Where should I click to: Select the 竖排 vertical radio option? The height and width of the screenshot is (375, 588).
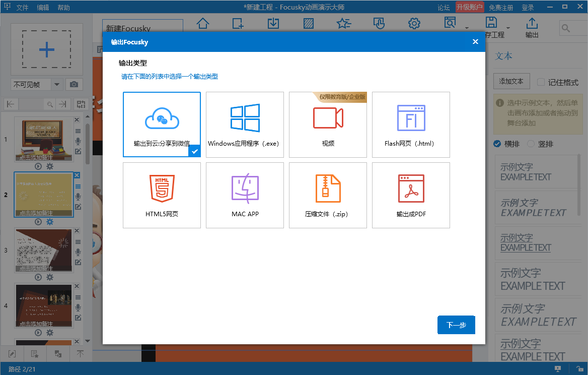(531, 144)
